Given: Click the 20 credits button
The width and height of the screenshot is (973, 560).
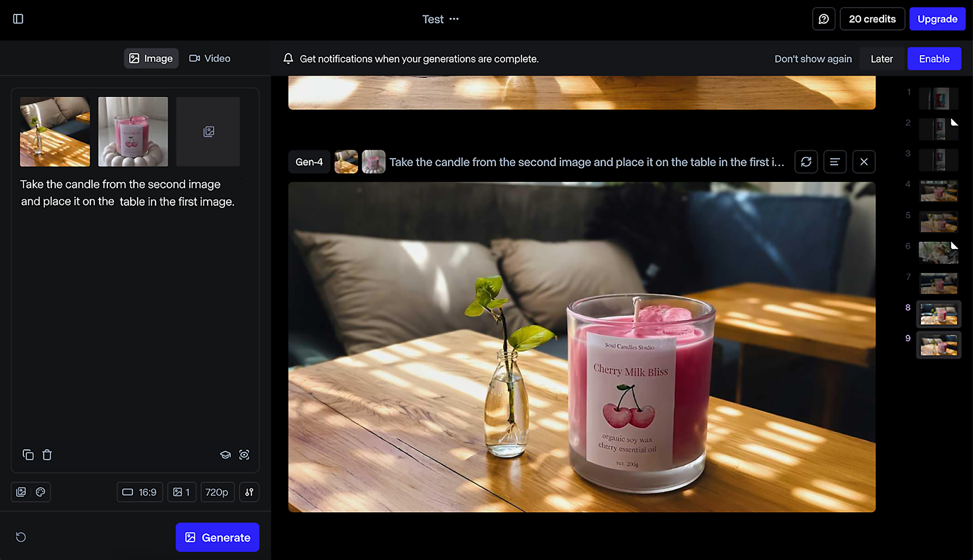Looking at the screenshot, I should pyautogui.click(x=872, y=19).
